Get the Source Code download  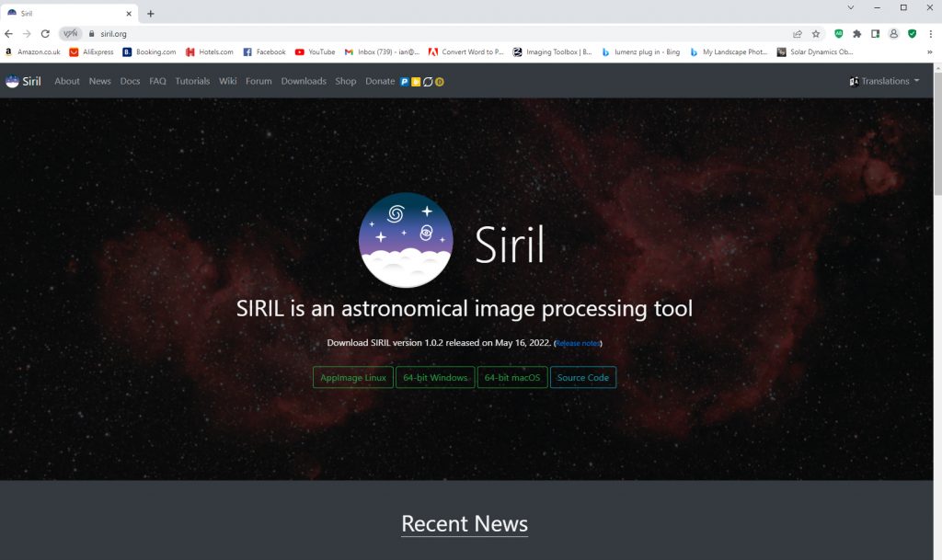[x=582, y=378]
